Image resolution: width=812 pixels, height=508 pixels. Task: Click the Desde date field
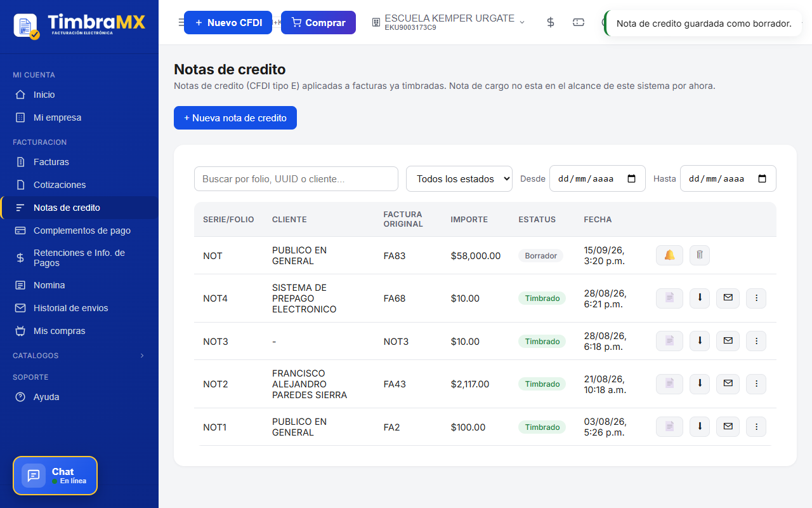[x=598, y=178]
